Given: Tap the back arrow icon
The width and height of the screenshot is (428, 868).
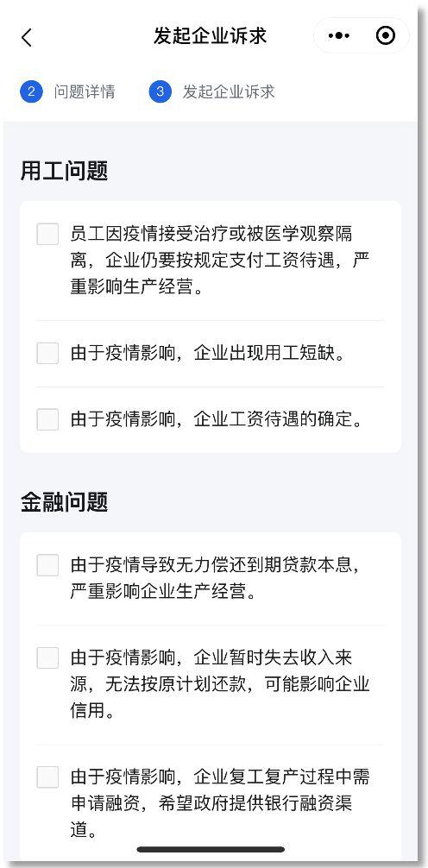Looking at the screenshot, I should click(27, 37).
